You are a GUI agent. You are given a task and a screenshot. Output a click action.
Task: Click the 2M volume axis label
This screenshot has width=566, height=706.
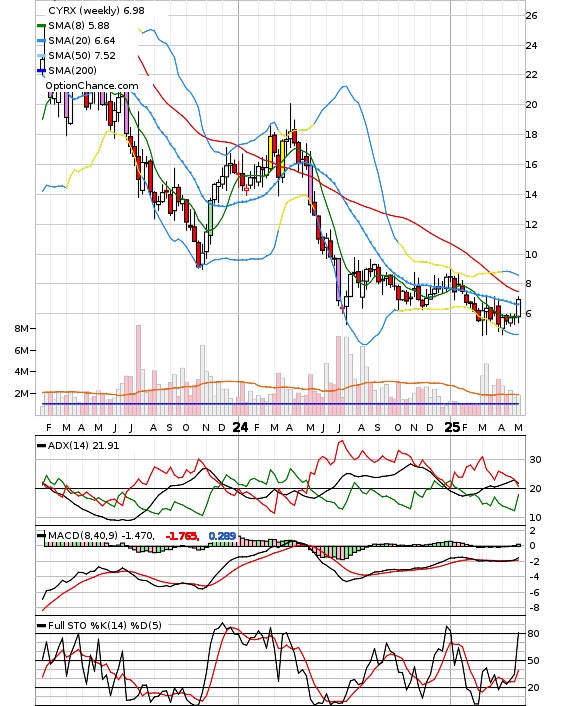point(21,394)
